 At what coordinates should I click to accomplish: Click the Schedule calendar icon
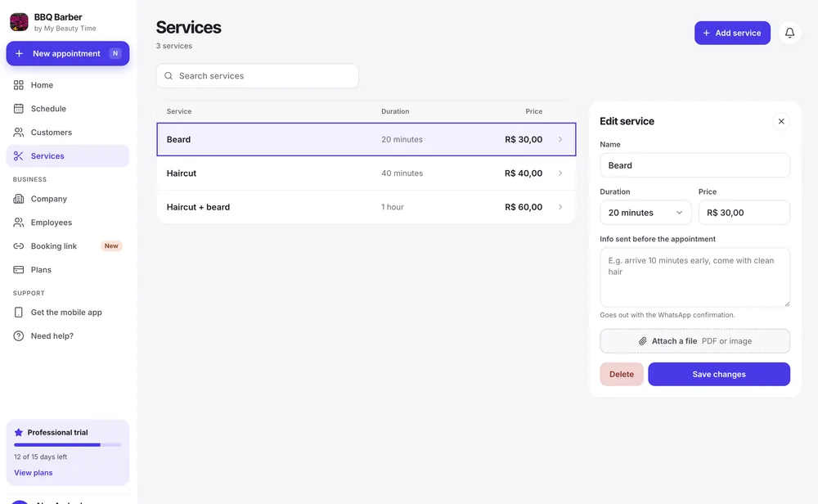[x=19, y=109]
